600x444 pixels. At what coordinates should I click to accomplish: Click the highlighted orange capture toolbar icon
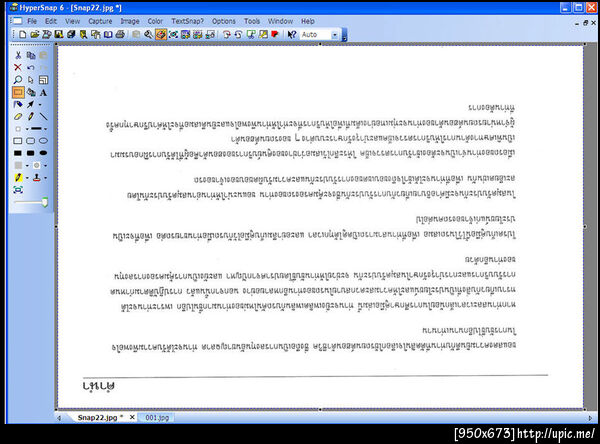161,34
